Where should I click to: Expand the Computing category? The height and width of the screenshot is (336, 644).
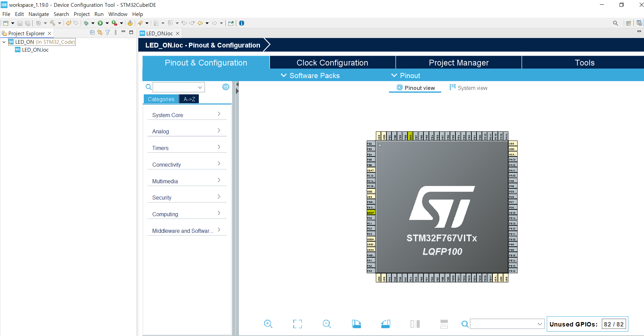pyautogui.click(x=187, y=214)
